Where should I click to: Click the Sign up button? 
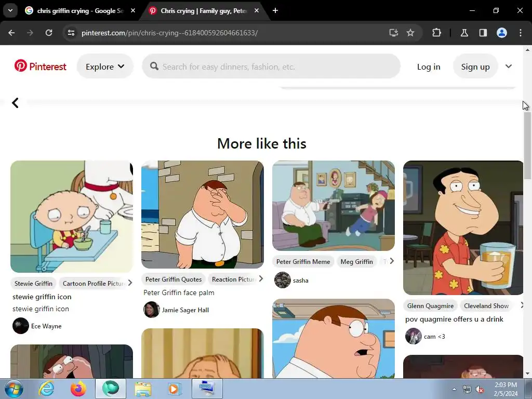point(475,66)
